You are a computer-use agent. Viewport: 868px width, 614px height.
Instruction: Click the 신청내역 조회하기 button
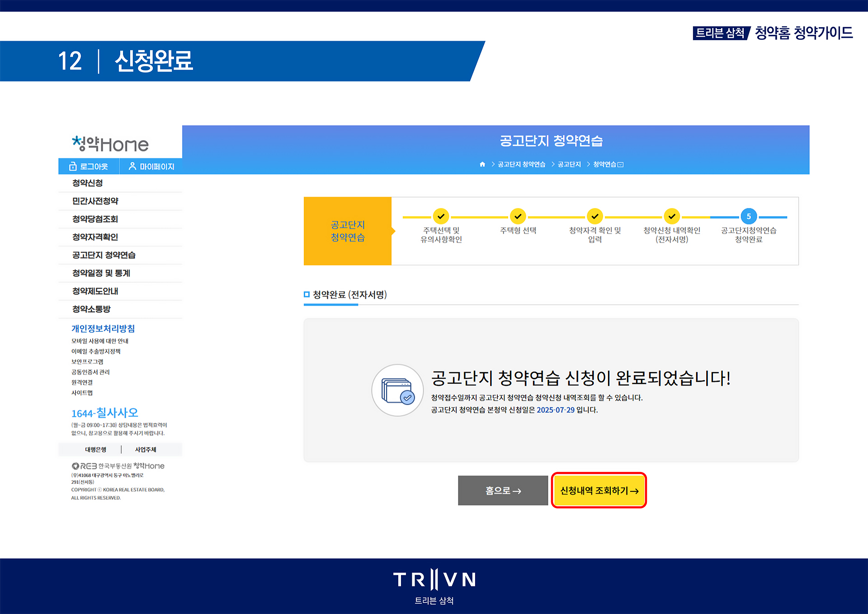[x=599, y=491]
